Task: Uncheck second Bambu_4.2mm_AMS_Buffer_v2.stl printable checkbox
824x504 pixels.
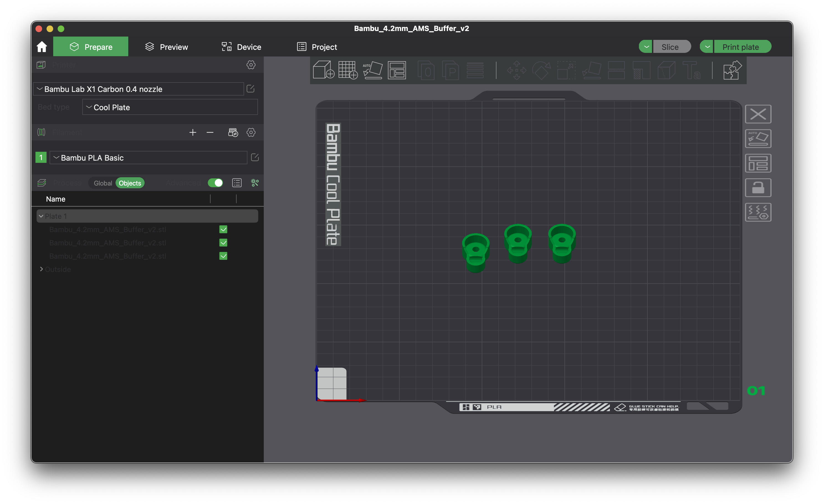Action: (x=223, y=243)
